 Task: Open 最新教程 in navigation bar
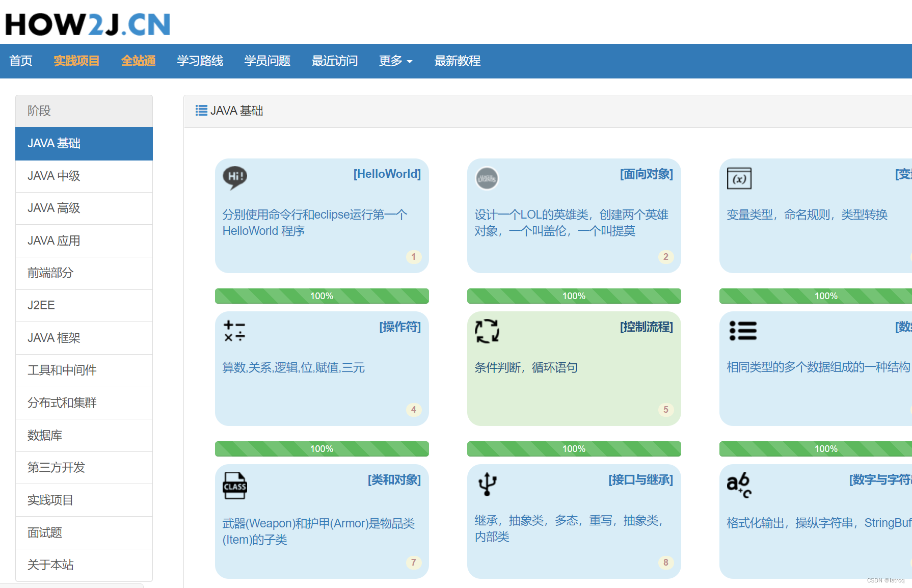pos(457,61)
